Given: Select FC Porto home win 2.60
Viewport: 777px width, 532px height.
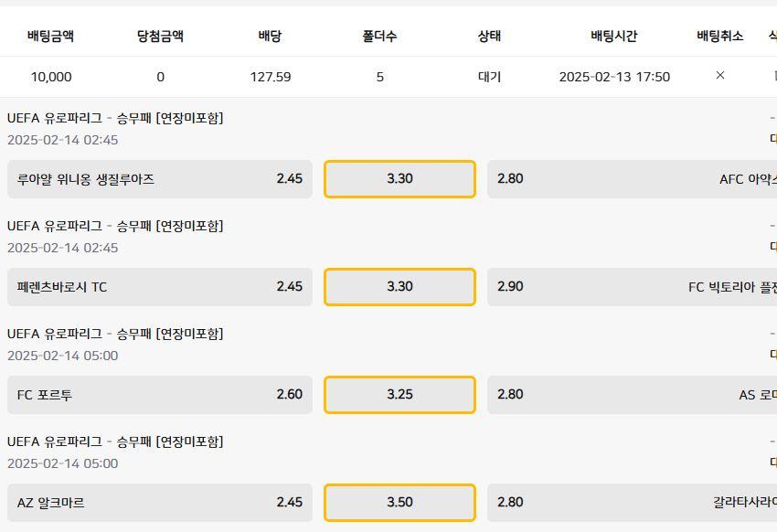Looking at the screenshot, I should point(160,395).
